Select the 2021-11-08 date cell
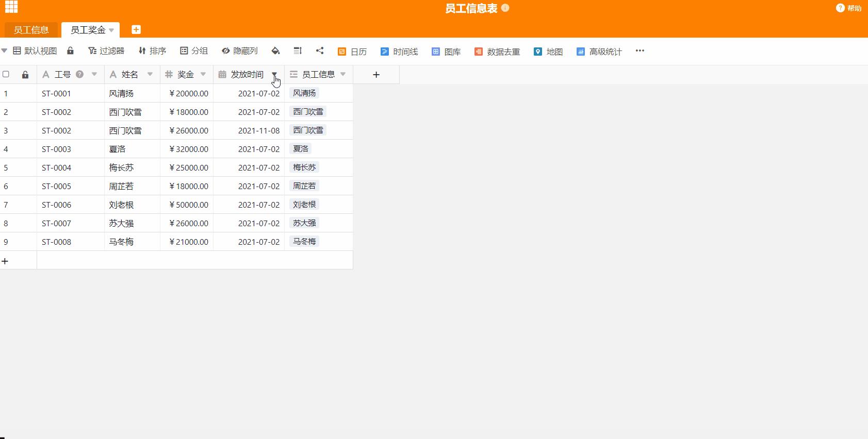 [x=249, y=130]
